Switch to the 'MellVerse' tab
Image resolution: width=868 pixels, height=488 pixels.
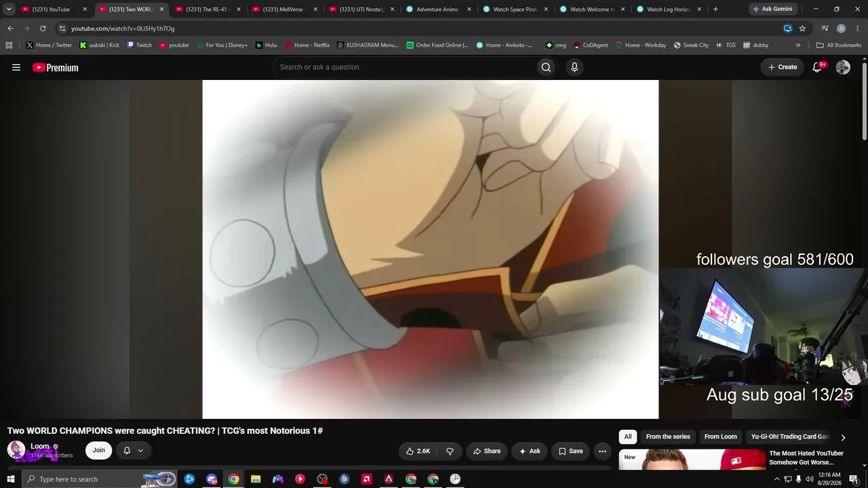[283, 9]
